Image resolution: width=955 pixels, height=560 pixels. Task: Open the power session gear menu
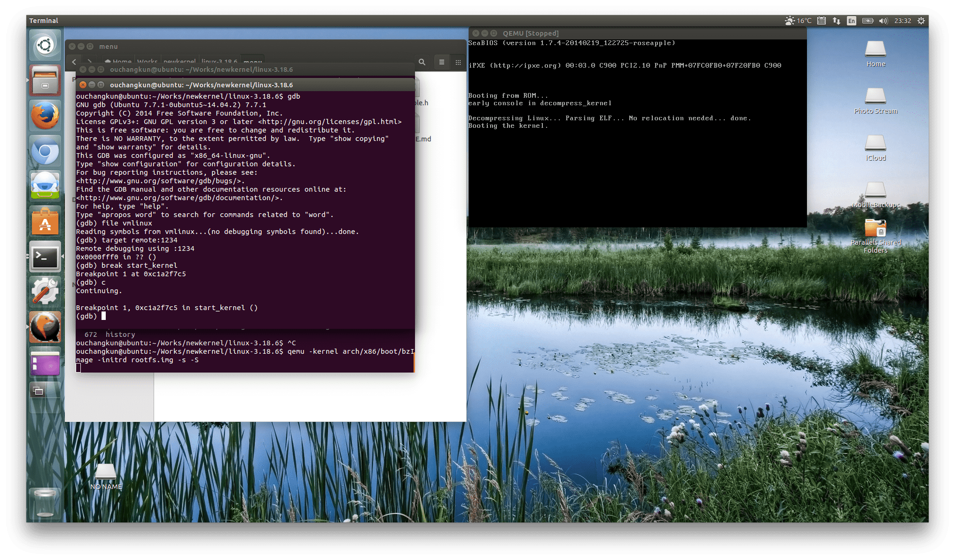point(921,21)
